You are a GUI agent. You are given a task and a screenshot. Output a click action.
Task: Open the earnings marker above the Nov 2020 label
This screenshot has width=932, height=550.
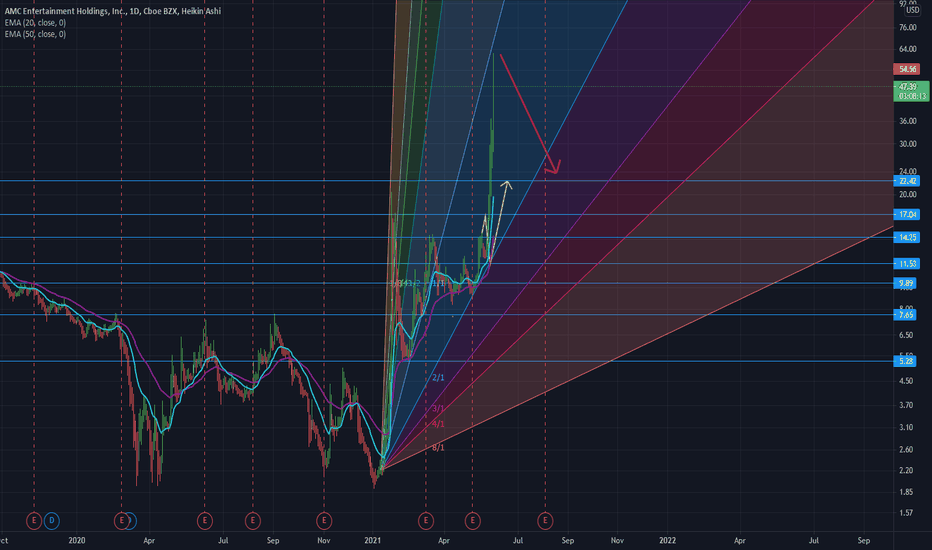click(x=324, y=521)
